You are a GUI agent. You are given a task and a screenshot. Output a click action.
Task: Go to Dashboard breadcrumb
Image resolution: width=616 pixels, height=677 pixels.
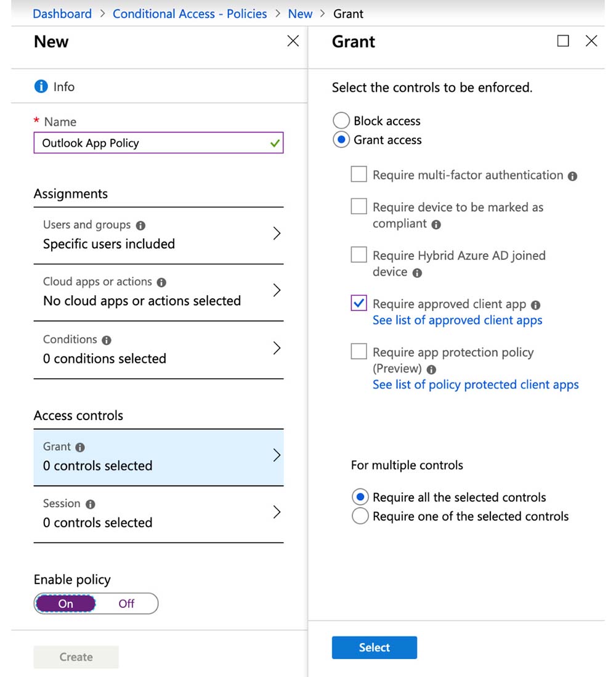62,14
